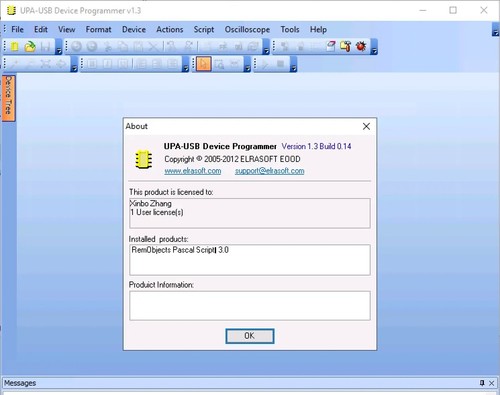Open toolbar options arrow after the Save icon
Screen dimensions: 500x395
59,47
